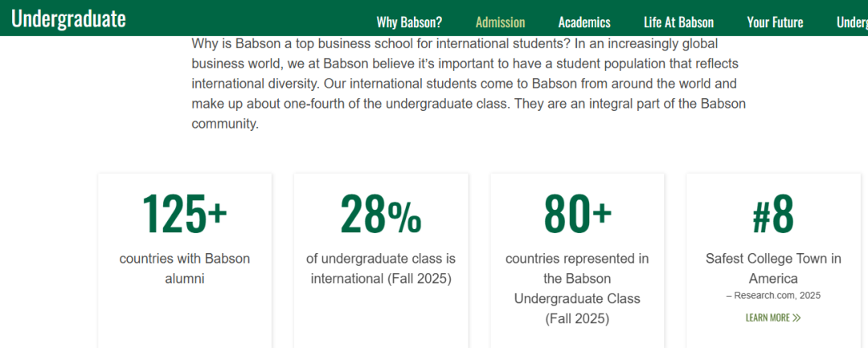The width and height of the screenshot is (868, 348).
Task: Select Life At Babson in navigation
Action: (x=678, y=23)
